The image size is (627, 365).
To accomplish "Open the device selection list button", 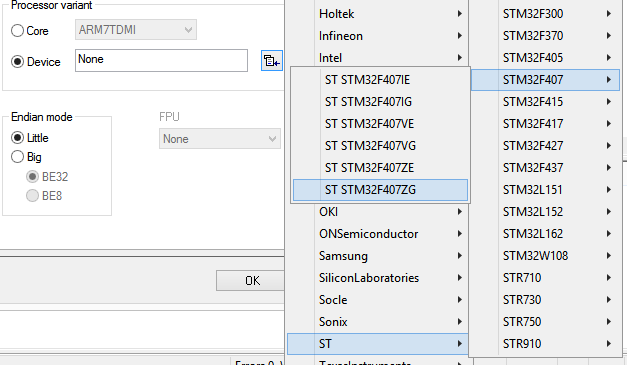I will [272, 61].
